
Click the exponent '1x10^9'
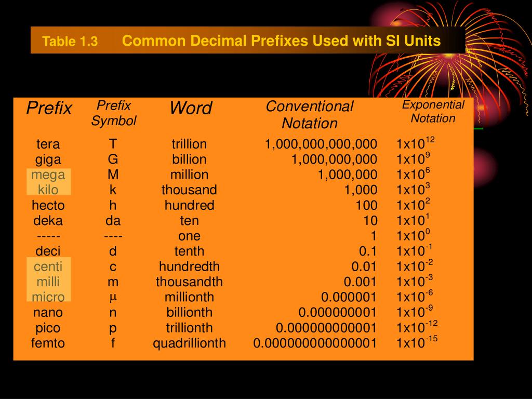coord(413,158)
